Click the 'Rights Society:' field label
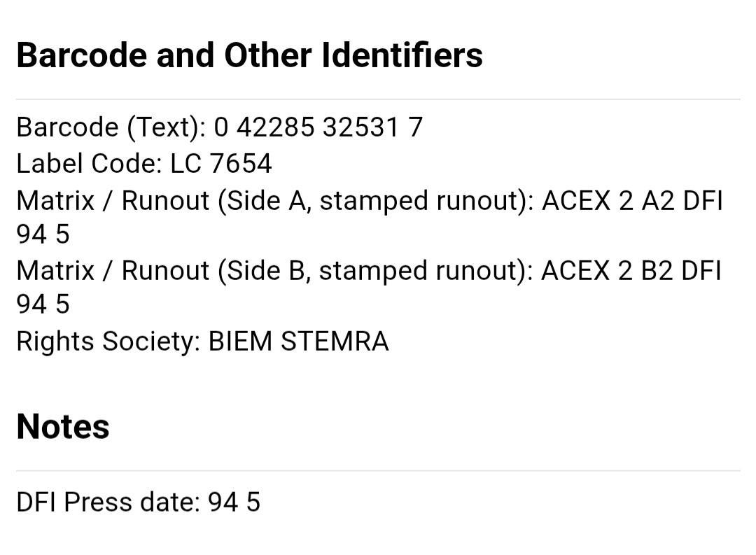Viewport: 756px width, 555px height. [108, 342]
